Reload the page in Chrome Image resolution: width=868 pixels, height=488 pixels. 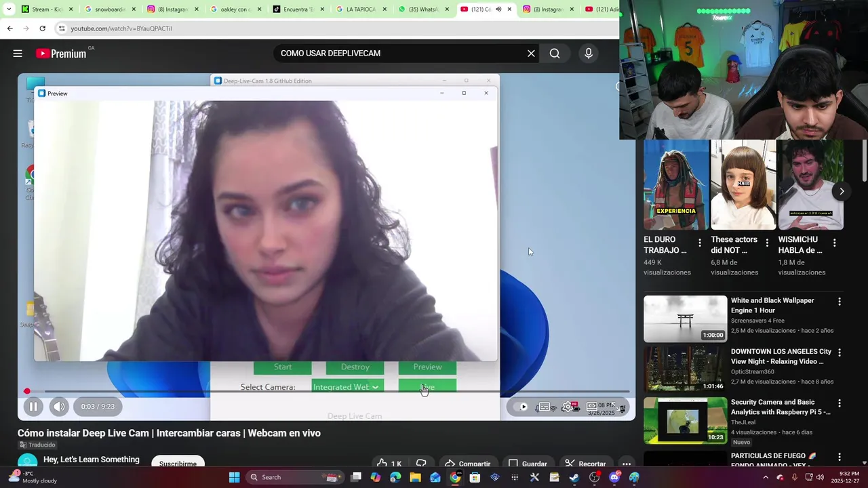point(43,28)
